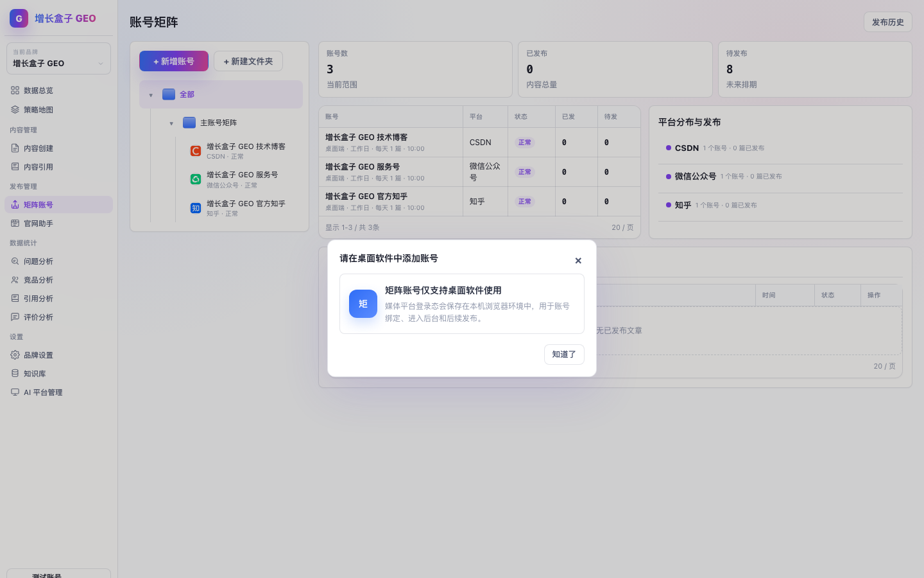Click the 状态 column header in accounts table
924x578 pixels.
pyautogui.click(x=531, y=117)
